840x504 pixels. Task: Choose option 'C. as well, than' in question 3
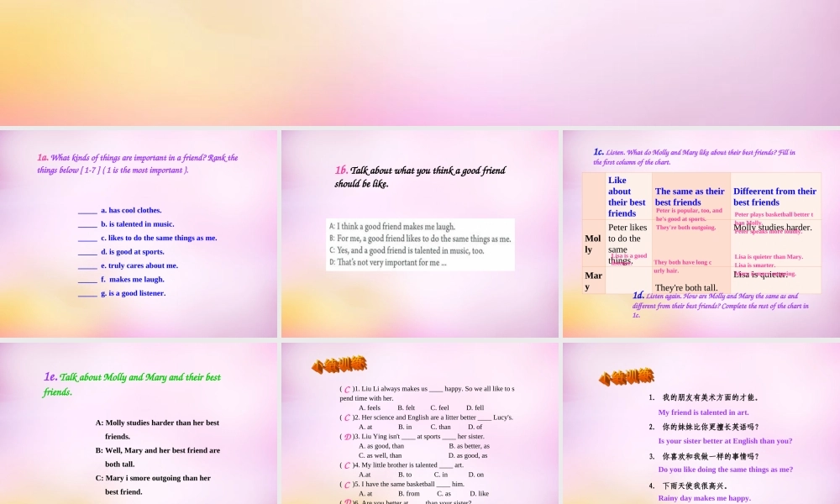380,456
